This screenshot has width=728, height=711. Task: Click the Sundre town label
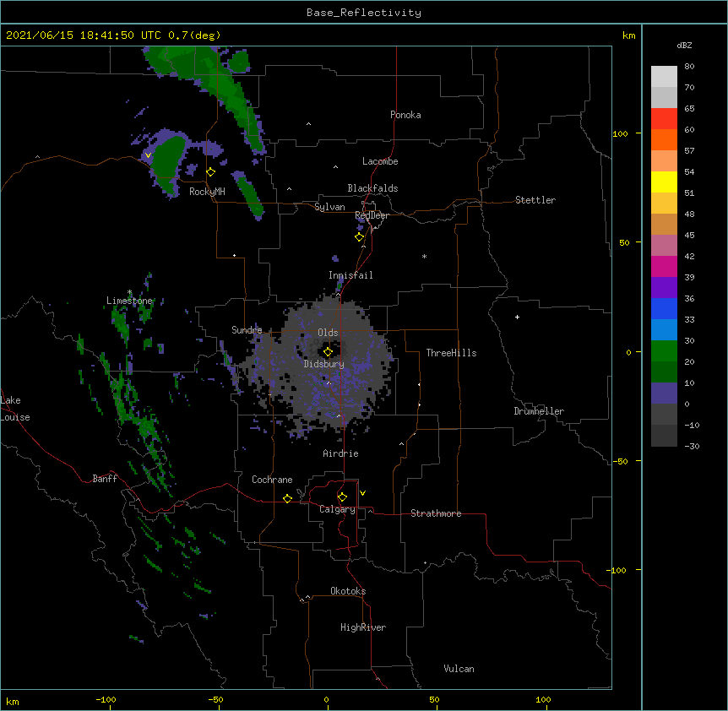247,330
